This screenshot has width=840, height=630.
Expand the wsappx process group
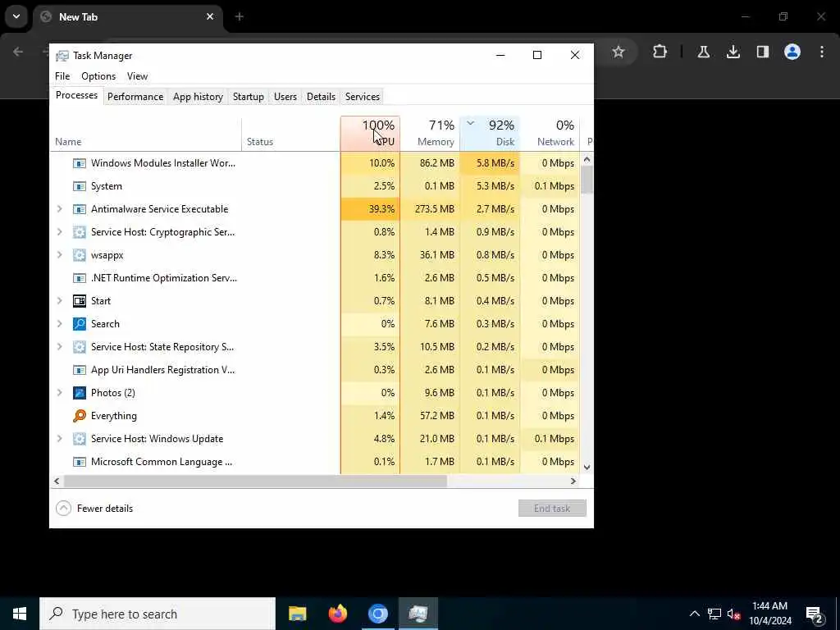[x=59, y=256]
